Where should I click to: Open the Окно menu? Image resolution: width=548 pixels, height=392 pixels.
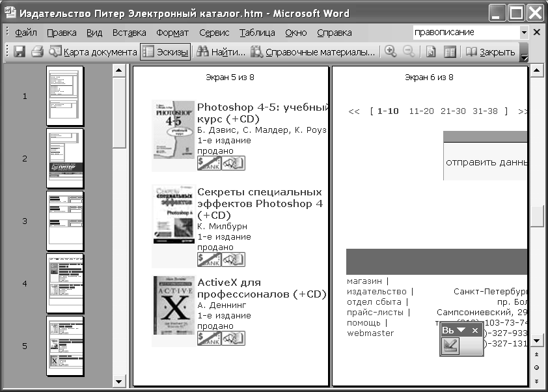(296, 33)
